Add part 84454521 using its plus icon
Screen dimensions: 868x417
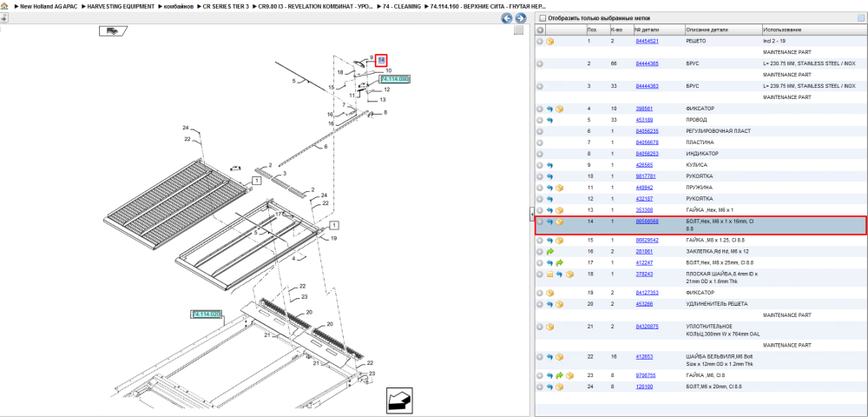coord(540,42)
